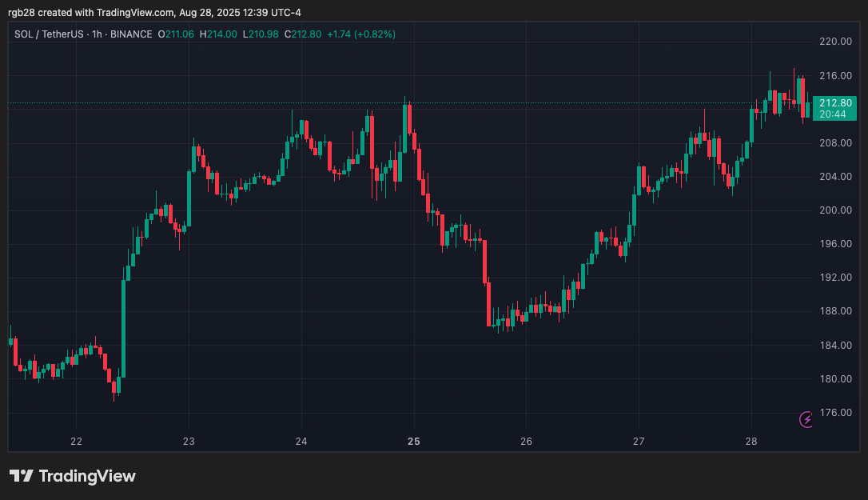The height and width of the screenshot is (500, 868).
Task: Click the purple lightning bolt icon
Action: click(806, 419)
